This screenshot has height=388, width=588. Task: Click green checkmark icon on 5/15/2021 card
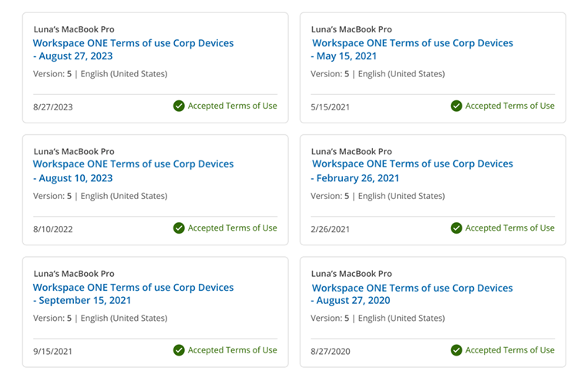click(456, 106)
